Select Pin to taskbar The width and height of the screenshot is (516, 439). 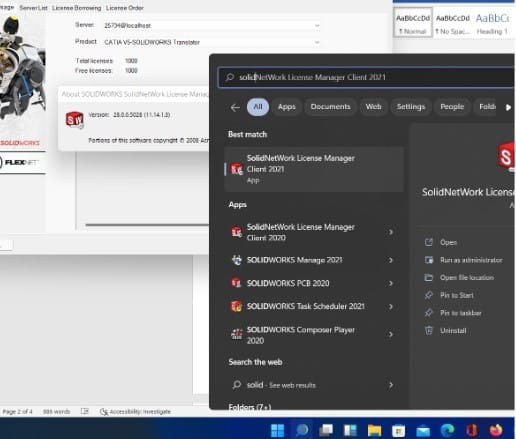pyautogui.click(x=460, y=313)
